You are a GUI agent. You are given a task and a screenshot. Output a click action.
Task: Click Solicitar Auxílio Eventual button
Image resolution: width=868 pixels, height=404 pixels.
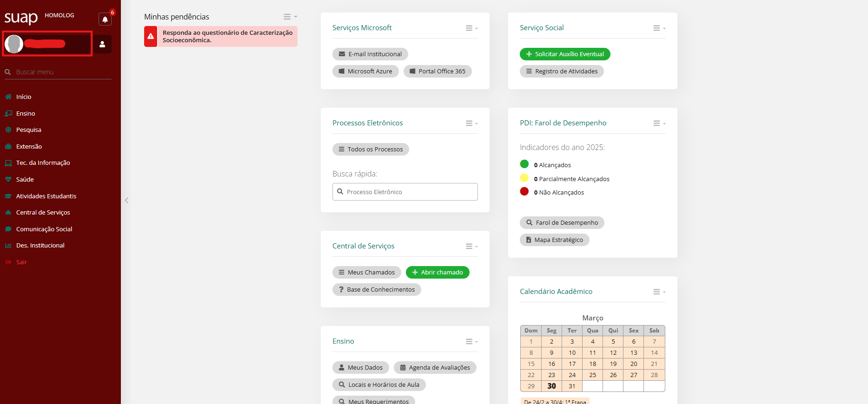(x=564, y=54)
